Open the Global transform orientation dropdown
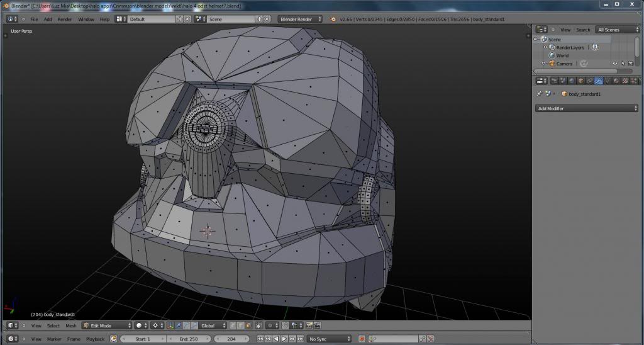Image resolution: width=644 pixels, height=345 pixels. [213, 325]
